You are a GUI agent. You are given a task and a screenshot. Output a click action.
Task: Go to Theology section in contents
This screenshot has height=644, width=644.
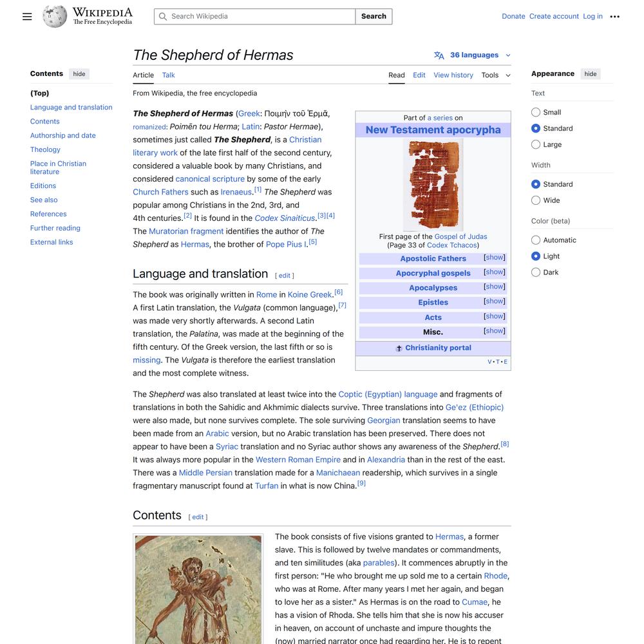pyautogui.click(x=45, y=149)
